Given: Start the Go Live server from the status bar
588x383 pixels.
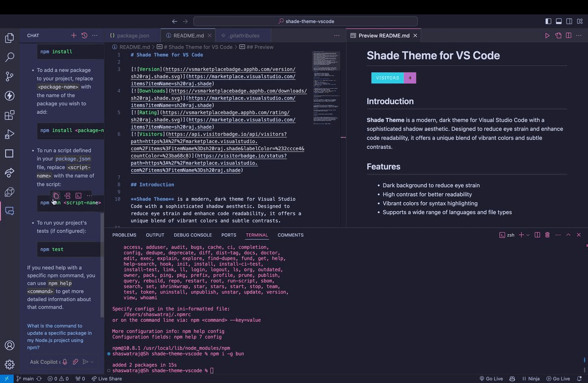Looking at the screenshot, I should pos(491,379).
